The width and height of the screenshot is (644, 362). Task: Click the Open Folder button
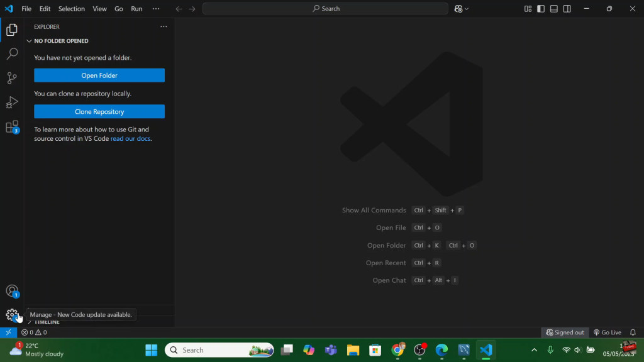[99, 75]
